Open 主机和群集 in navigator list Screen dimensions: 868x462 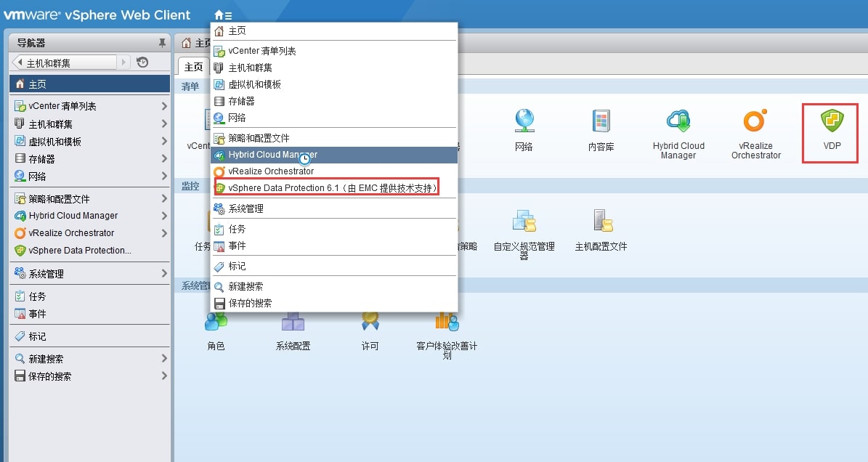[x=89, y=123]
